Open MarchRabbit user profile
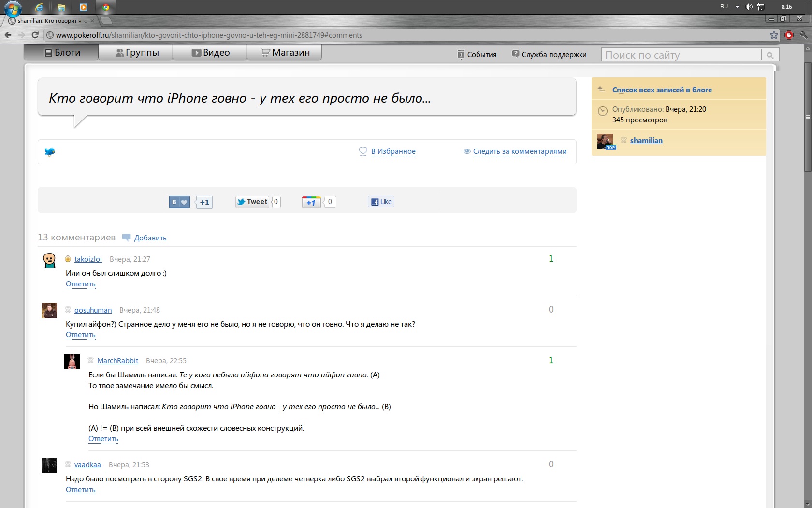 coord(117,361)
